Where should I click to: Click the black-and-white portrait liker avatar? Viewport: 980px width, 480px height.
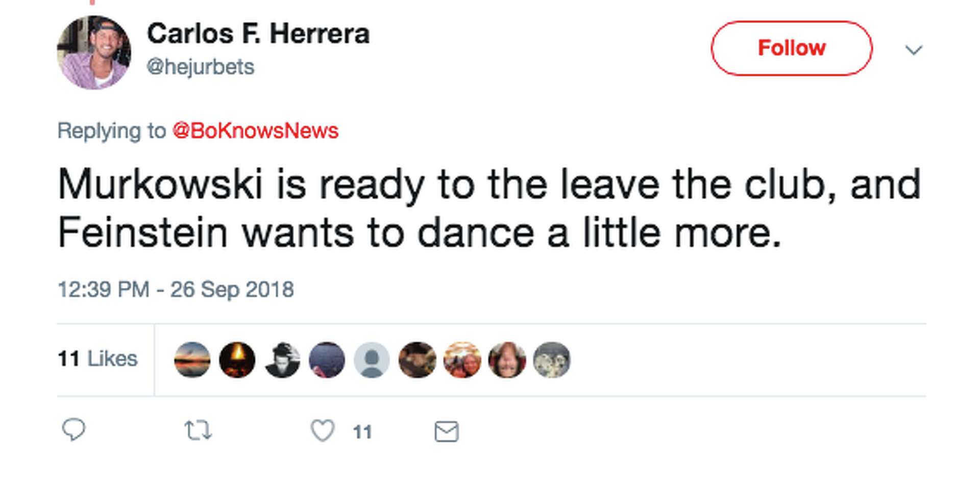point(282,360)
